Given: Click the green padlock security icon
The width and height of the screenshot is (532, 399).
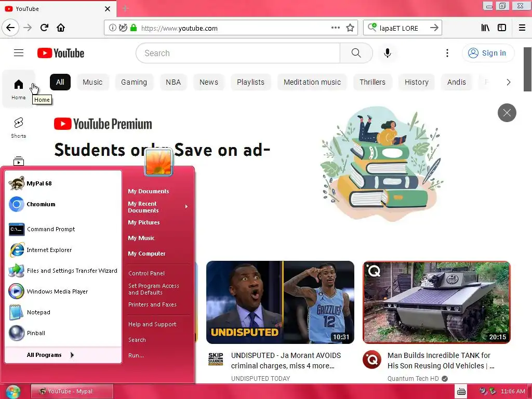Looking at the screenshot, I should click(x=134, y=28).
